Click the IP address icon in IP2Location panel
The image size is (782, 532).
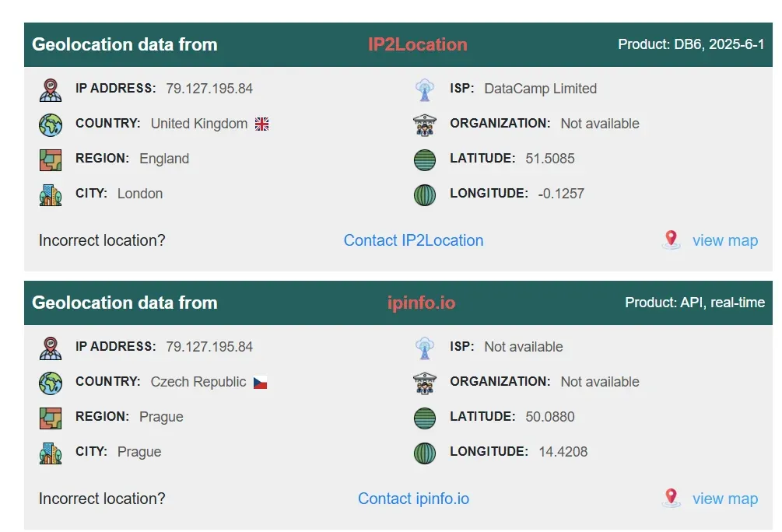point(51,89)
